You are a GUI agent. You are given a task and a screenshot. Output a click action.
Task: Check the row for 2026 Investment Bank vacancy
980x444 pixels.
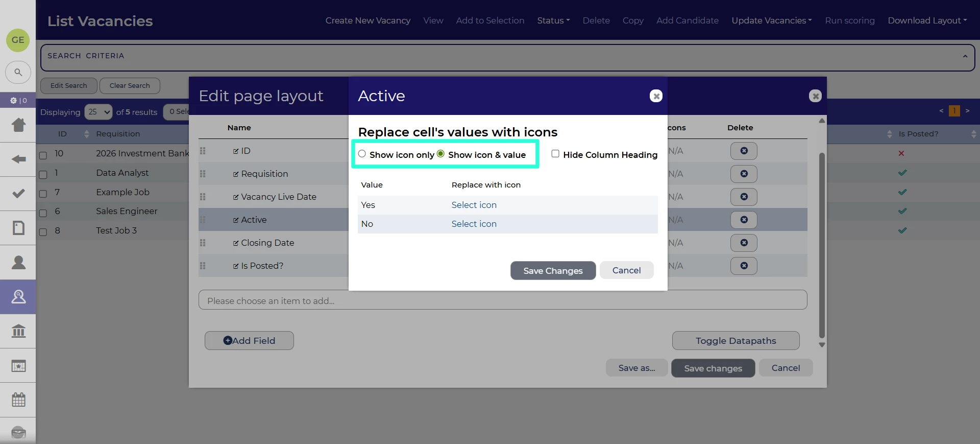43,155
